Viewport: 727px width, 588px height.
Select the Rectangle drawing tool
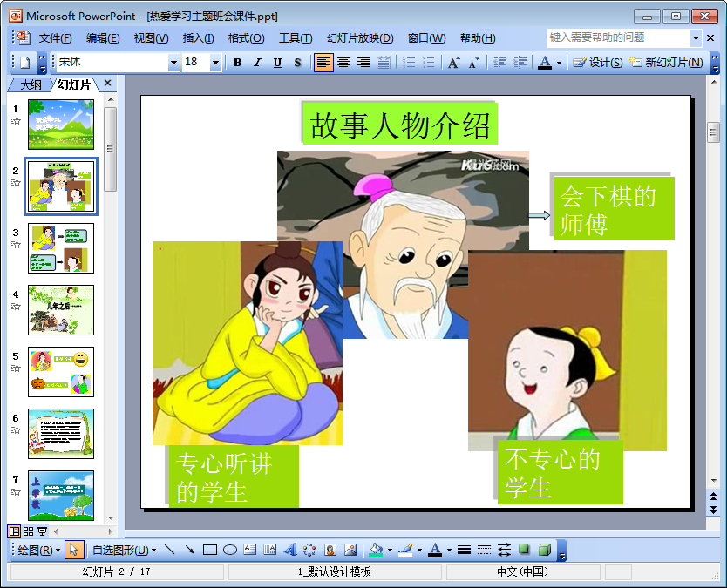pyautogui.click(x=209, y=550)
